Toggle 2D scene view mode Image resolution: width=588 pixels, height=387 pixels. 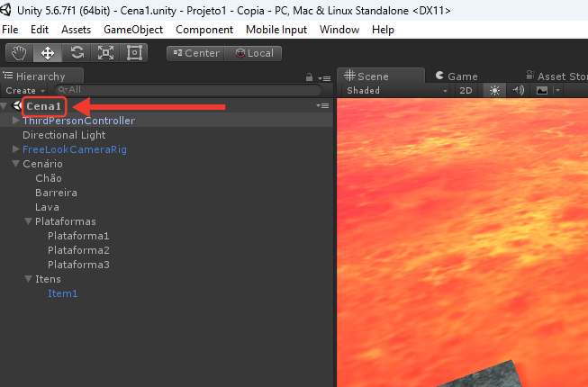pyautogui.click(x=466, y=90)
